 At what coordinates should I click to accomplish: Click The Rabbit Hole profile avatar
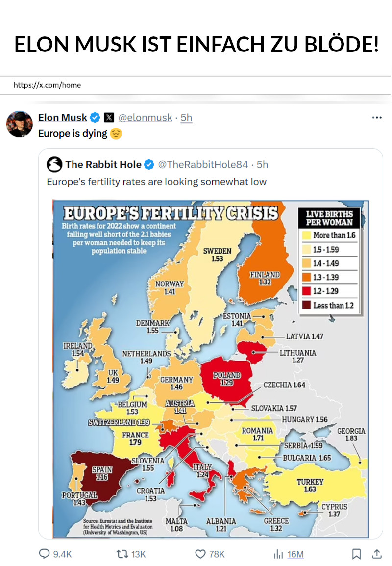pos(54,165)
